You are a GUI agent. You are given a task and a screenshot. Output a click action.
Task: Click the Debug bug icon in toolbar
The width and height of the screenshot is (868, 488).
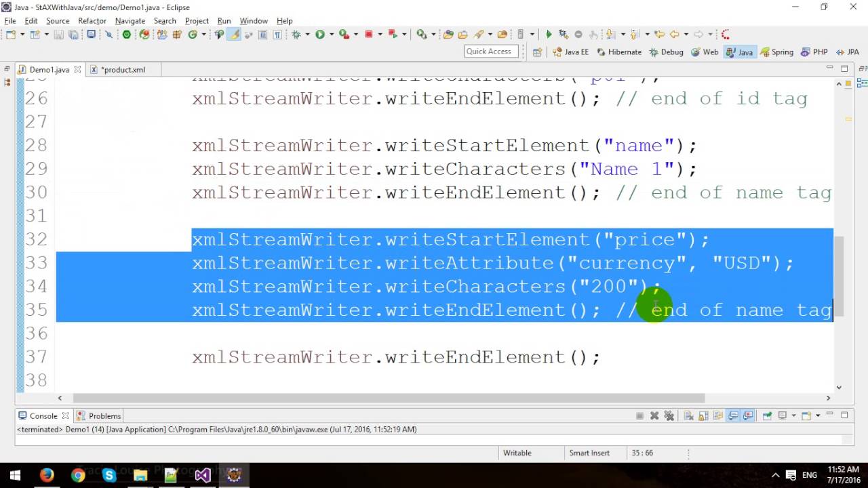click(296, 34)
